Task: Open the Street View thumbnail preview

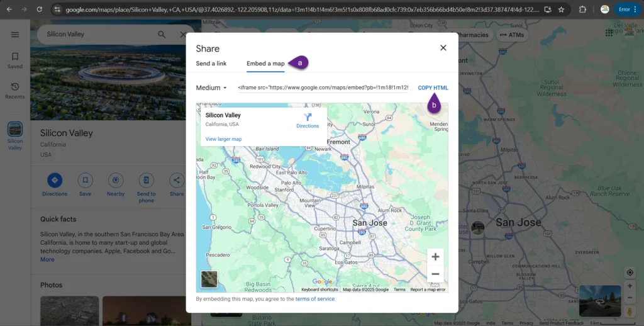Action: pos(600,301)
